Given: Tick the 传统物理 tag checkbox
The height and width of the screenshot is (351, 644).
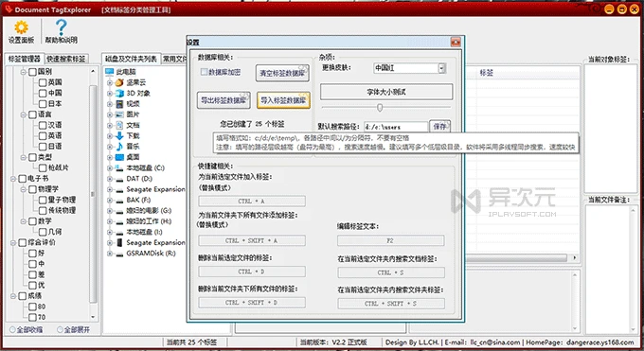Looking at the screenshot, I should (x=43, y=211).
